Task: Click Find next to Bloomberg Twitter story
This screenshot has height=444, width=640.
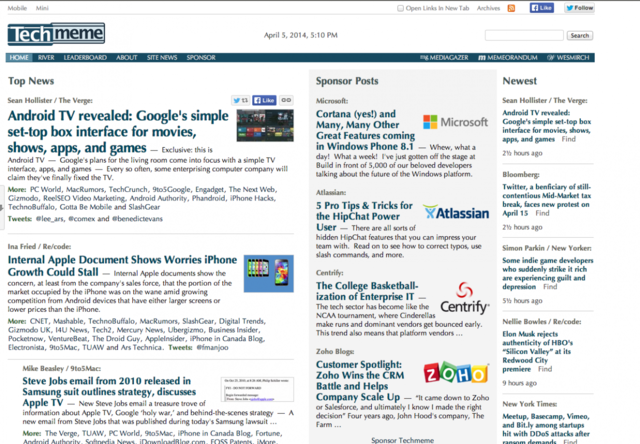Action: pyautogui.click(x=542, y=213)
